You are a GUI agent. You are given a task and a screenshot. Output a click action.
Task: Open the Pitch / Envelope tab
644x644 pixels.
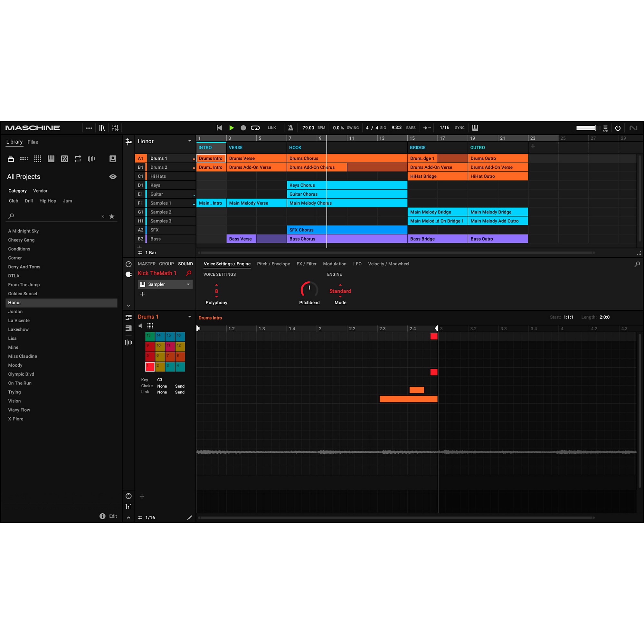click(x=273, y=264)
